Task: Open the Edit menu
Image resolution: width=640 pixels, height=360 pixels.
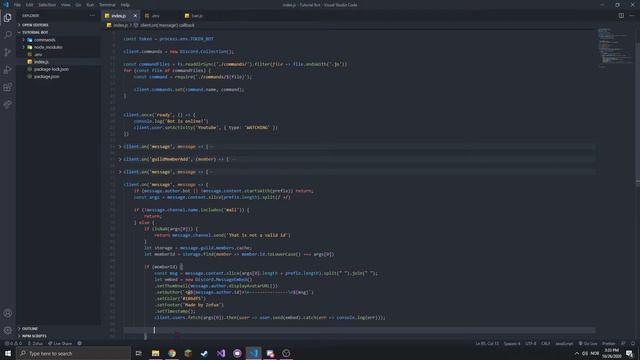Action: (x=29, y=5)
